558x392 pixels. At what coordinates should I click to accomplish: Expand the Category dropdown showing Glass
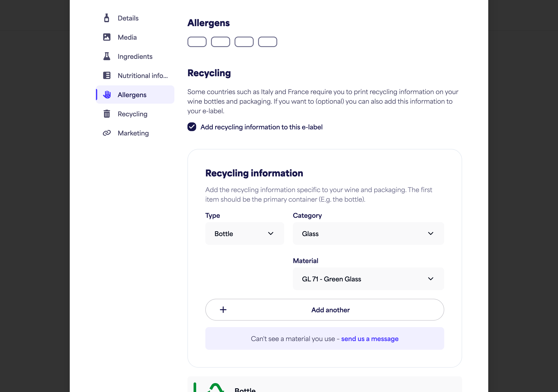pyautogui.click(x=368, y=233)
